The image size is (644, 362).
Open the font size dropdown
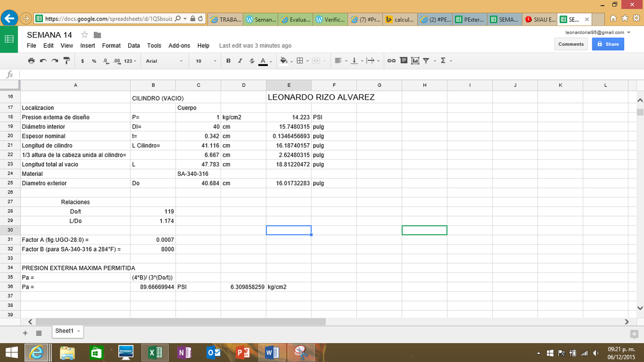coord(206,61)
